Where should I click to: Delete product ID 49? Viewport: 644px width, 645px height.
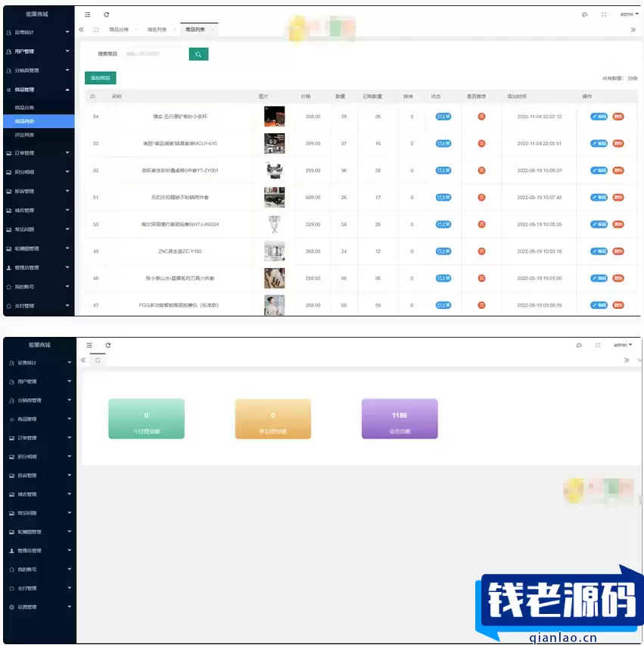(x=618, y=251)
